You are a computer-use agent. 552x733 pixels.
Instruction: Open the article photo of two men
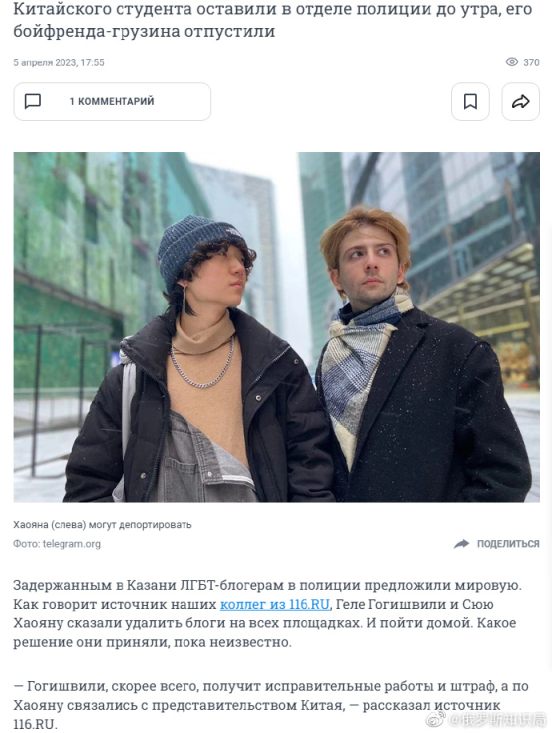[x=277, y=327]
